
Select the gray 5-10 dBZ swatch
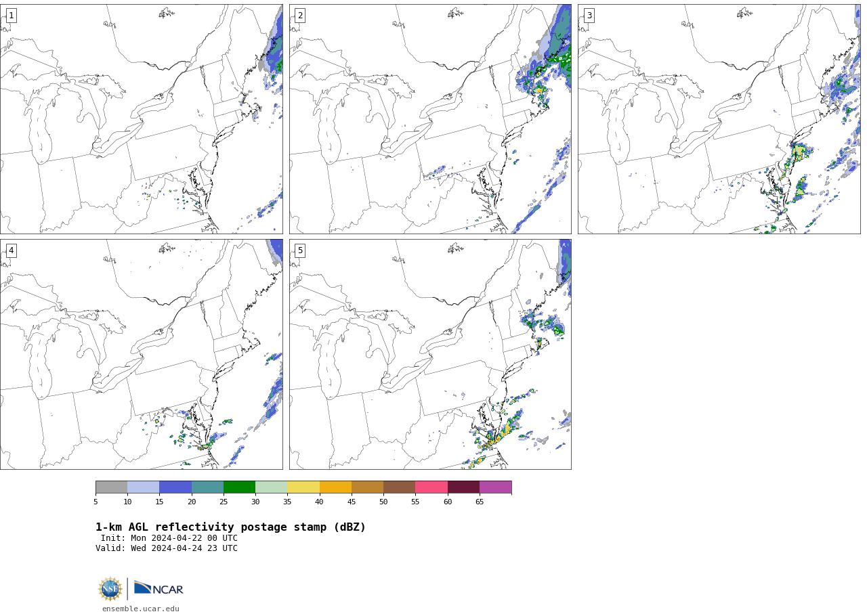tap(112, 487)
